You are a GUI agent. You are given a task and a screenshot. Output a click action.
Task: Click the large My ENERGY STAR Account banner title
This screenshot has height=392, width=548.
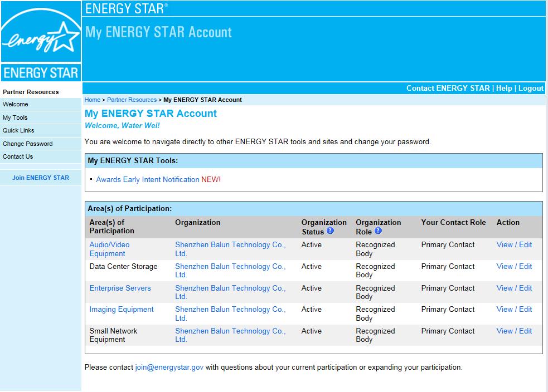click(158, 32)
